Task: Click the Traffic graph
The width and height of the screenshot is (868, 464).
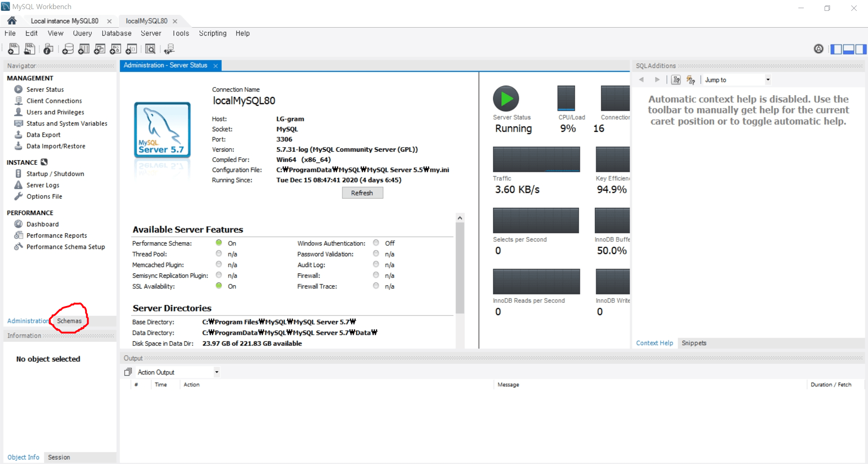Action: pos(536,159)
